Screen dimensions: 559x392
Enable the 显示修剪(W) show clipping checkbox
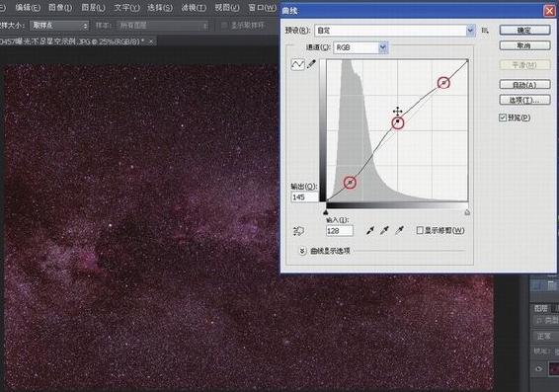click(x=420, y=230)
